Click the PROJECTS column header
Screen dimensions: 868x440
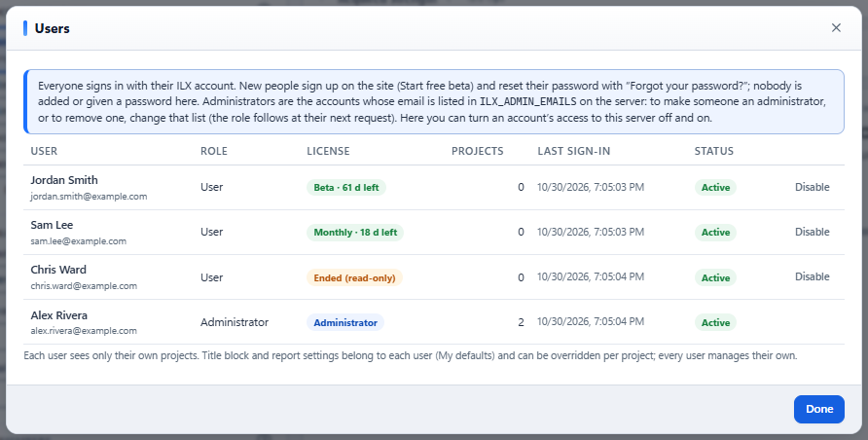477,151
